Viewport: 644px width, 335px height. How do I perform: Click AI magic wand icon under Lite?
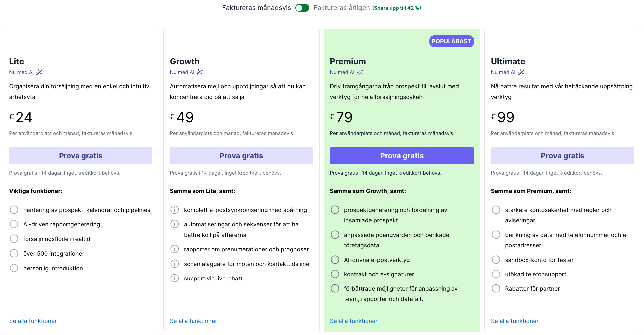coord(39,72)
